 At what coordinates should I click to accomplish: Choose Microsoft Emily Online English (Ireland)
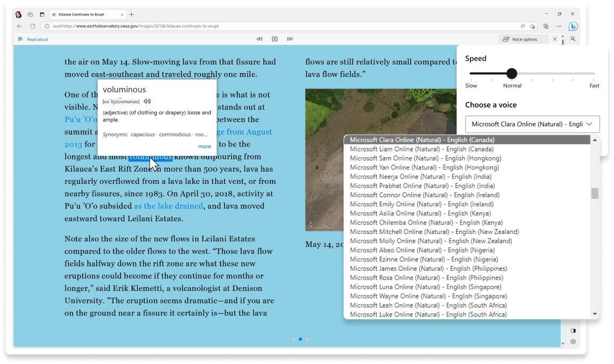coord(467,204)
